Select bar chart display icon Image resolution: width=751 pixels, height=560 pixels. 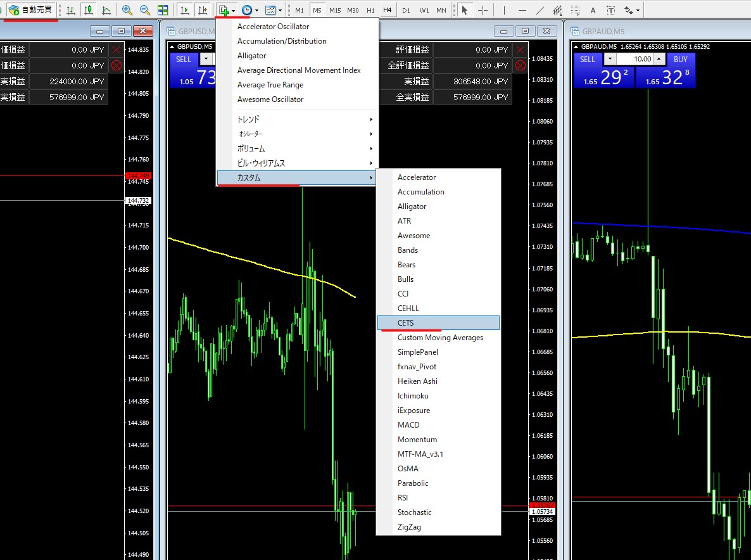70,10
